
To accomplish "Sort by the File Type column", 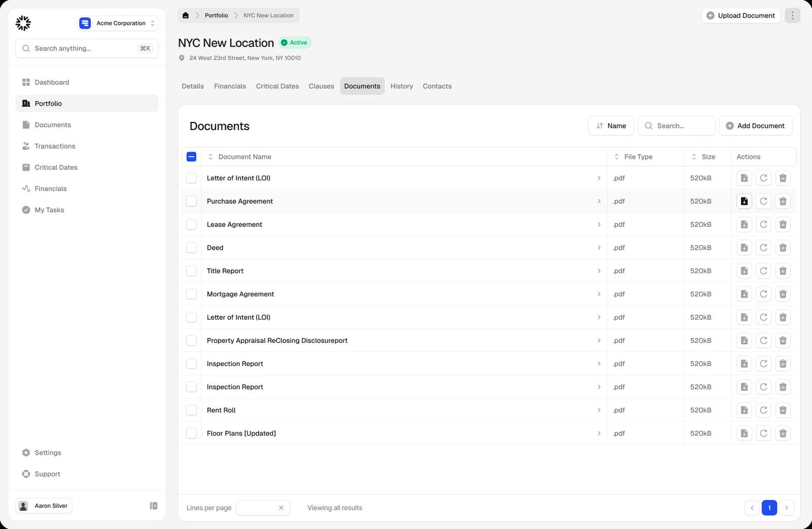I will [633, 157].
